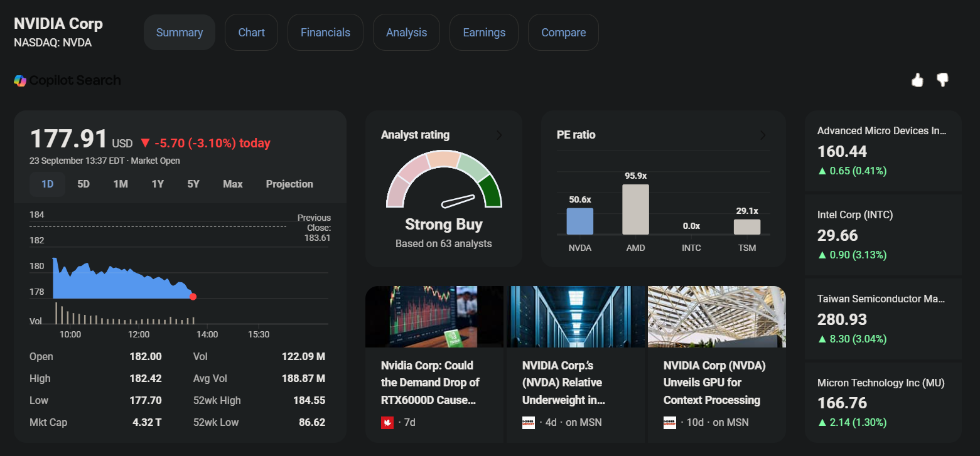The width and height of the screenshot is (980, 456).
Task: Open the Summary tab
Action: [180, 33]
